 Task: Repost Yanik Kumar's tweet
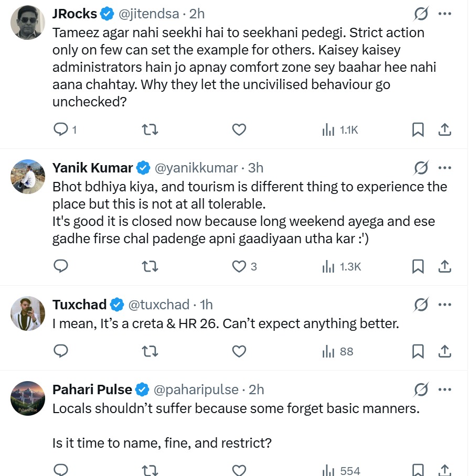150,266
